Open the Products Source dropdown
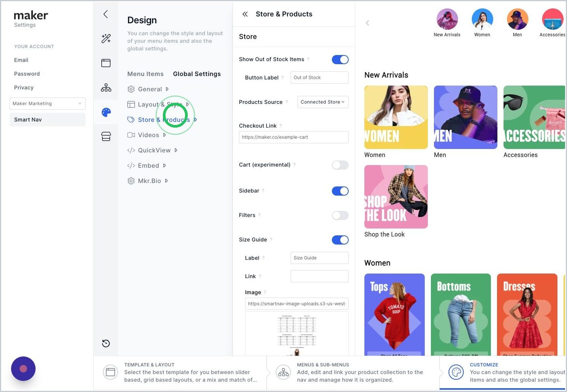The width and height of the screenshot is (567, 392). coord(323,102)
